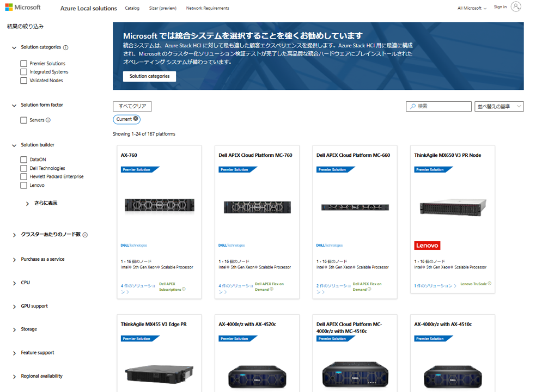Open the All Microsoft dropdown
Viewport: 536px width, 392px height.
pos(472,8)
